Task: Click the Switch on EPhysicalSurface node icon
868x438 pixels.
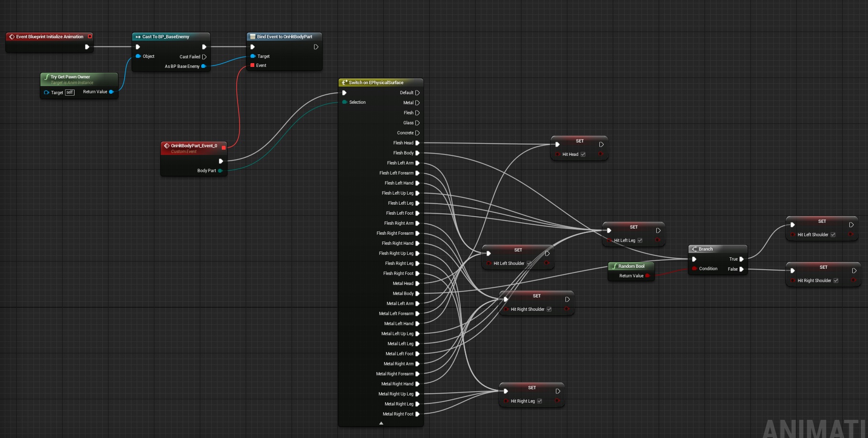Action: (344, 83)
